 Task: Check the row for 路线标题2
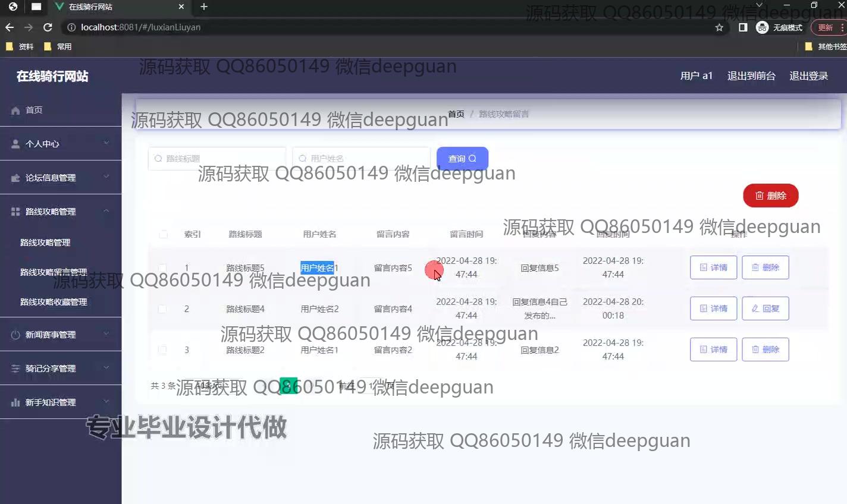click(x=162, y=349)
